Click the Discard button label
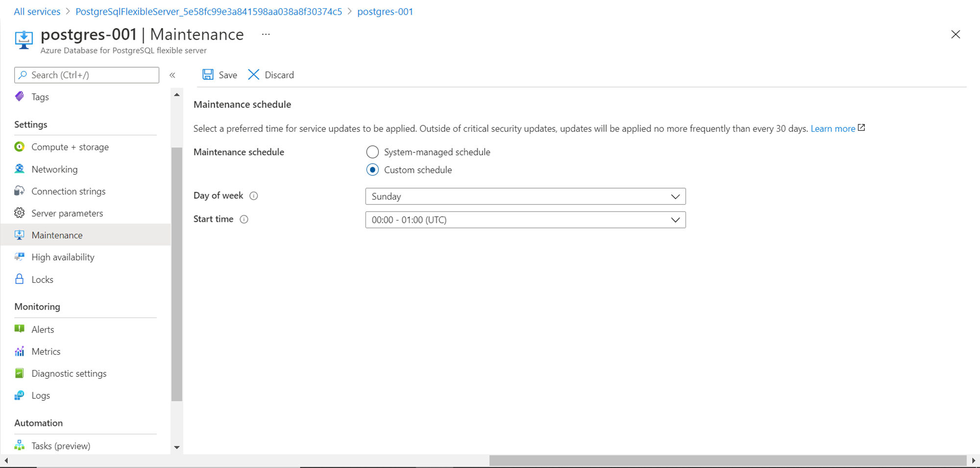 tap(279, 75)
